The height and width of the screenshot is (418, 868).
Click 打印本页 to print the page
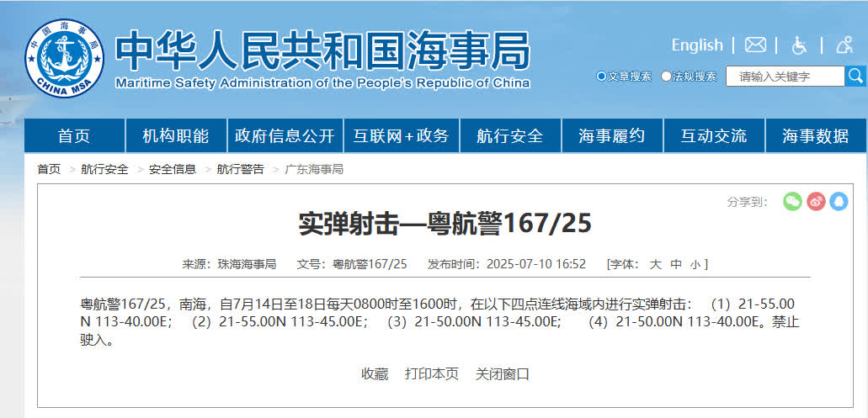point(432,373)
